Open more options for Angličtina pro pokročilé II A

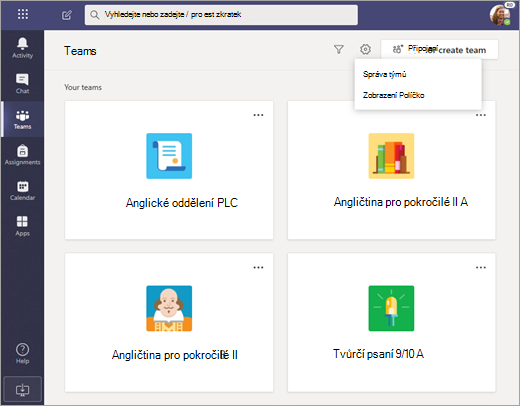[481, 115]
